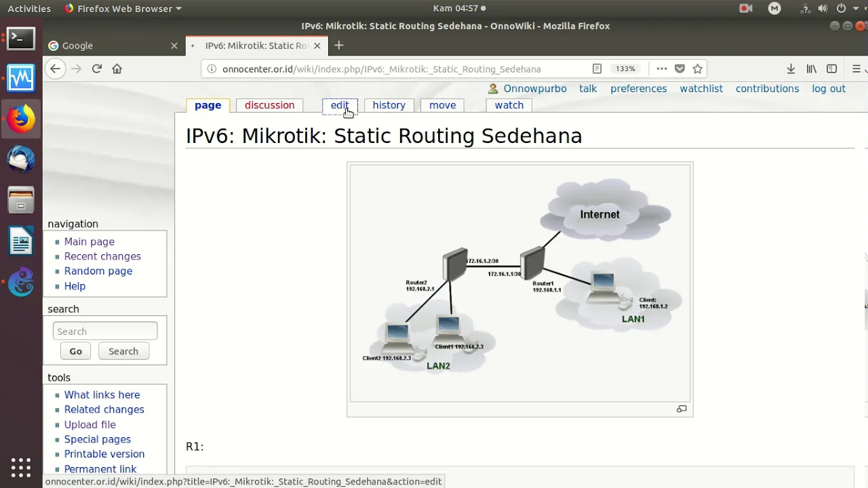Reload the current page

(x=96, y=68)
